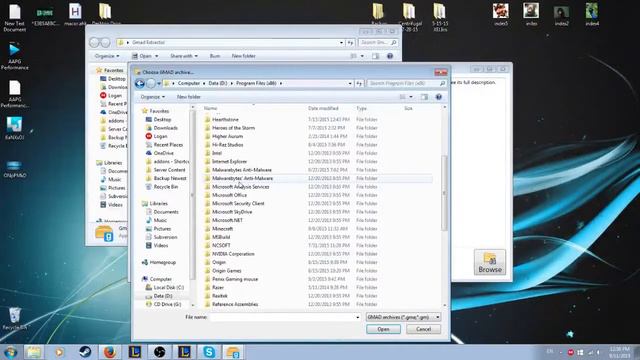Select the Reference Assemblies folder
This screenshot has height=360, width=640.
pos(235,304)
